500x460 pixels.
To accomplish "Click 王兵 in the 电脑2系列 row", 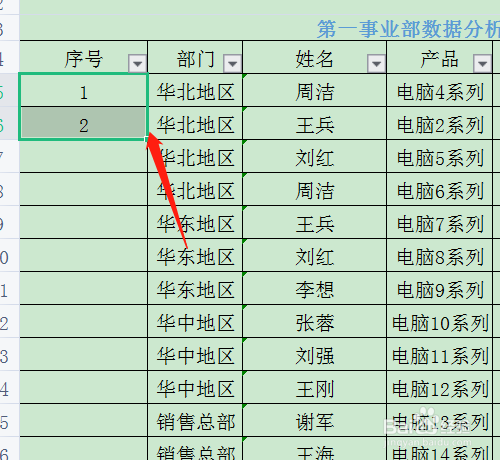I will coord(315,123).
